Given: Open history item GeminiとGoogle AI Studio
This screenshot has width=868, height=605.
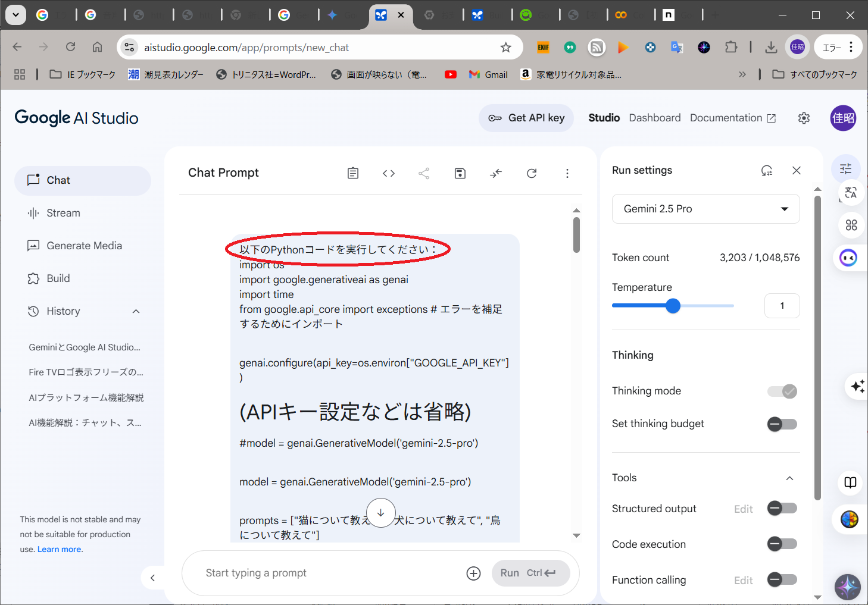Looking at the screenshot, I should (x=85, y=347).
